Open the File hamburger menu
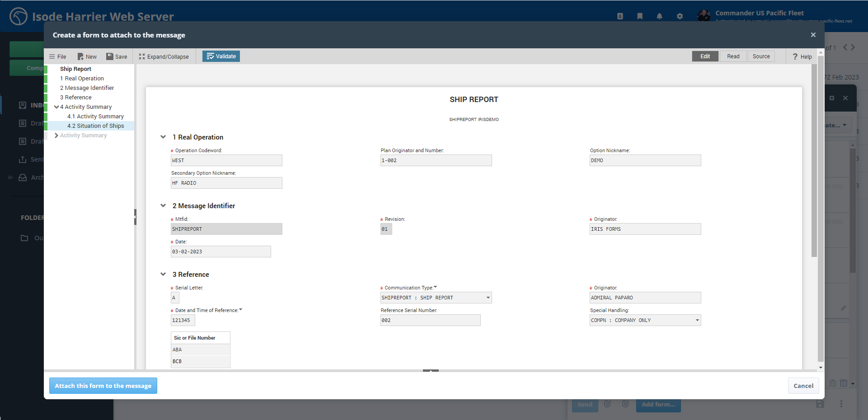This screenshot has width=868, height=420. [x=52, y=56]
